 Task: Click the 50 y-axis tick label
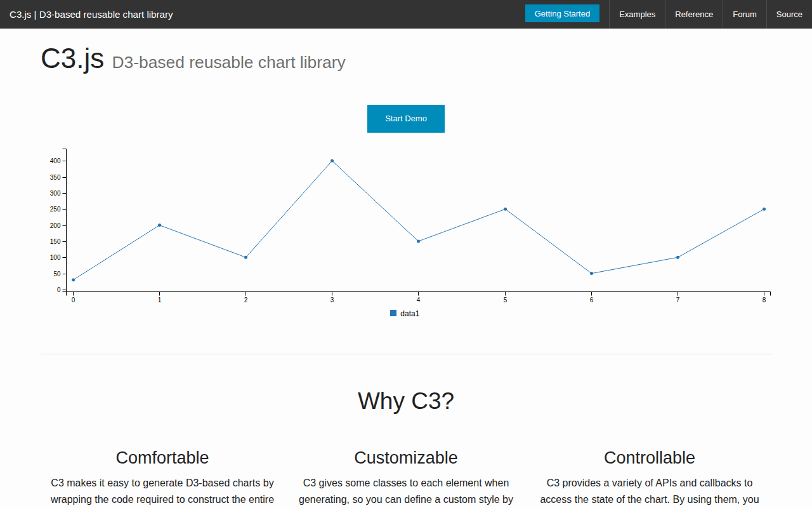point(57,274)
